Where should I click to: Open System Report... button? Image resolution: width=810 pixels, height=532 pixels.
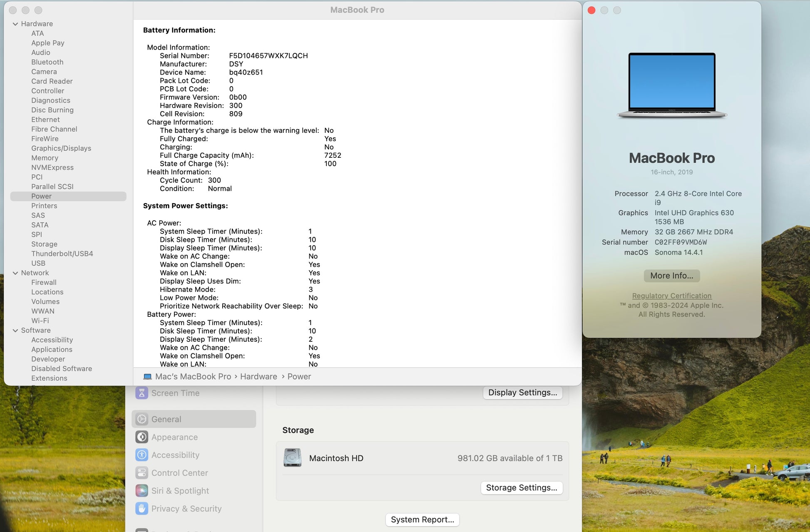[422, 520]
